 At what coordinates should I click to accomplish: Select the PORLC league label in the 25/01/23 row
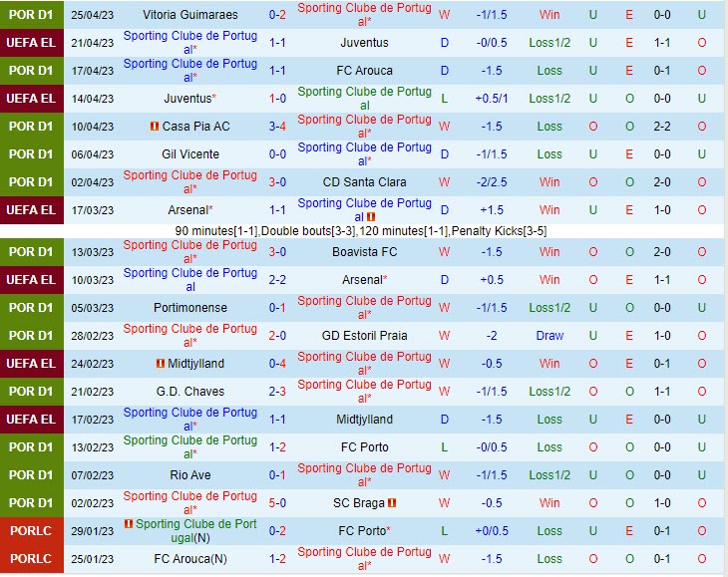coord(31,559)
